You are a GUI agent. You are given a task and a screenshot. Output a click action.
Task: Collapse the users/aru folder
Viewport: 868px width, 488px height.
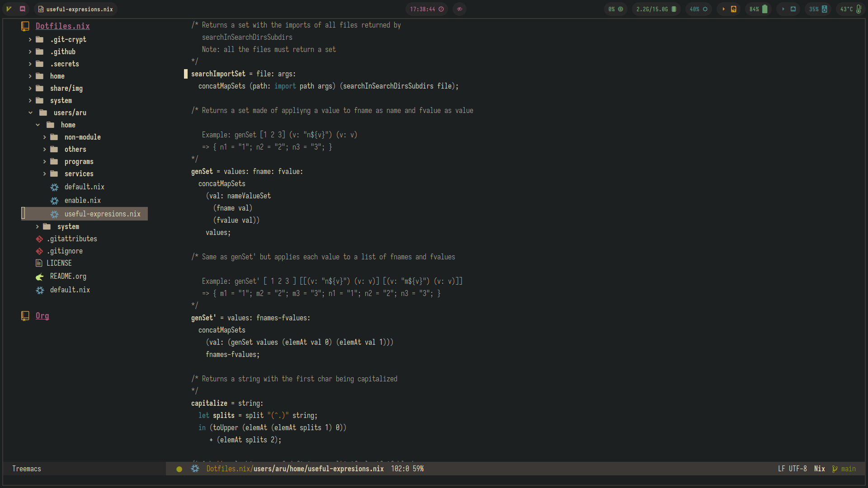coord(30,113)
